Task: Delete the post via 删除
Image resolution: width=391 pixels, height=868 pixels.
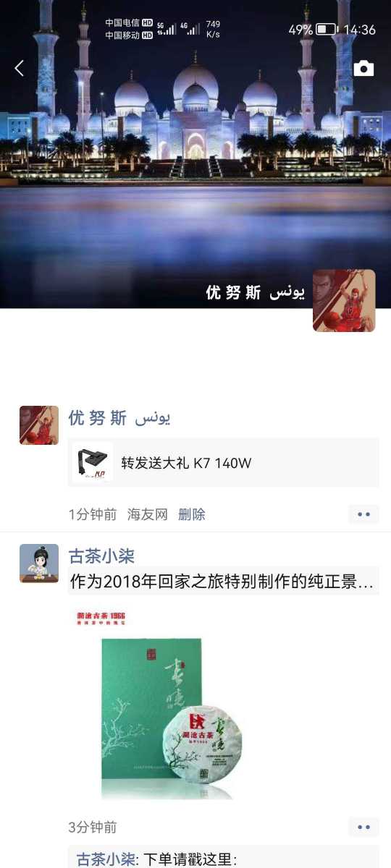Action: 192,514
